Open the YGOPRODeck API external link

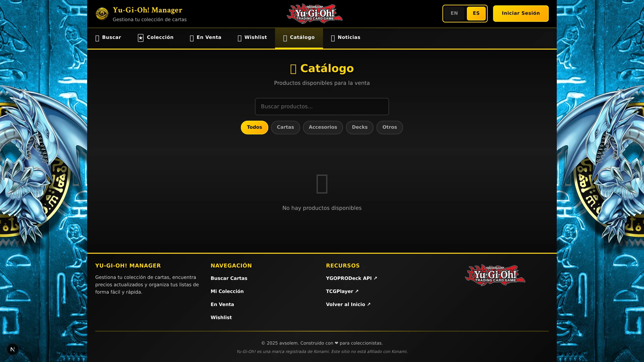351,278
